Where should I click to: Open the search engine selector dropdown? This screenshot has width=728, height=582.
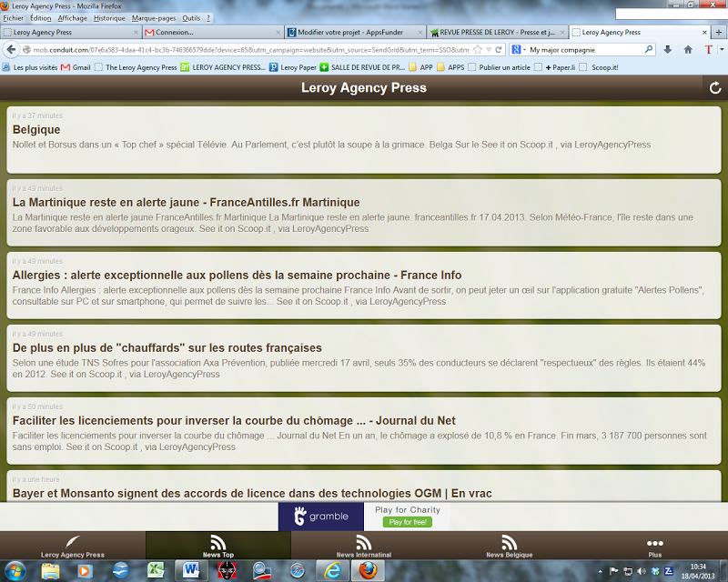pyautogui.click(x=519, y=50)
